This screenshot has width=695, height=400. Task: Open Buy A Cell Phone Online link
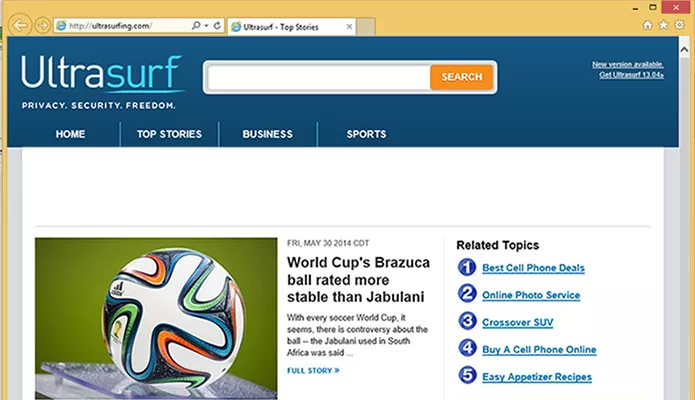[x=539, y=350]
